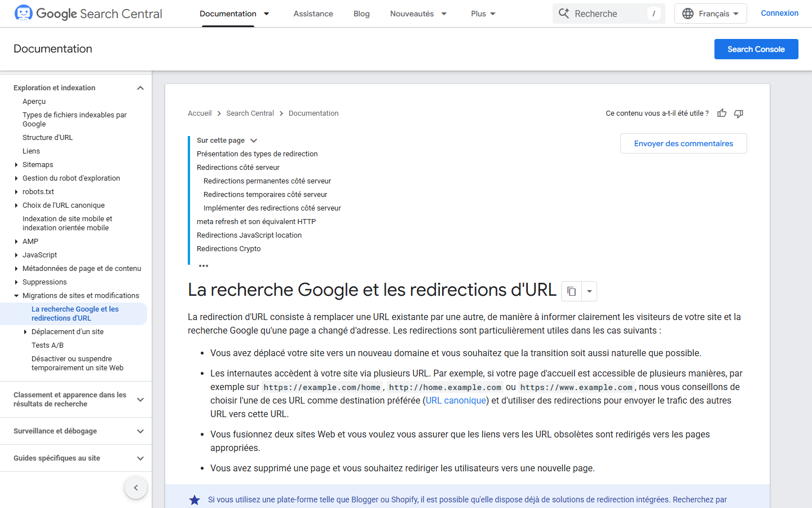Copy the page with the copy icon
812x508 pixels.
click(x=571, y=291)
